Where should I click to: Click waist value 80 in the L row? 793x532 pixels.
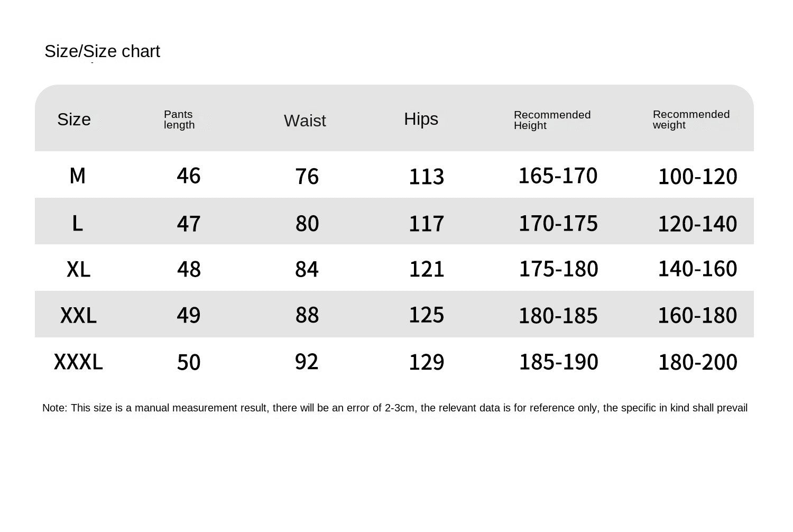click(x=307, y=223)
